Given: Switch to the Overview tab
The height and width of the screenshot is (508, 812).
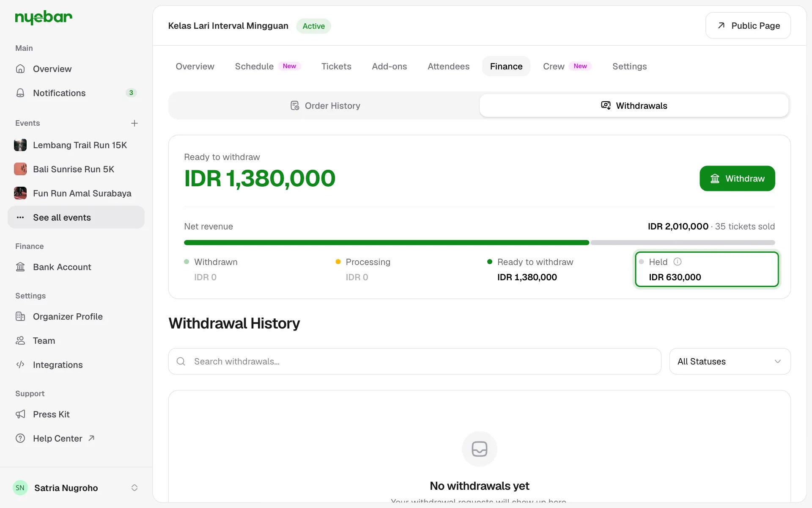Looking at the screenshot, I should pos(195,66).
